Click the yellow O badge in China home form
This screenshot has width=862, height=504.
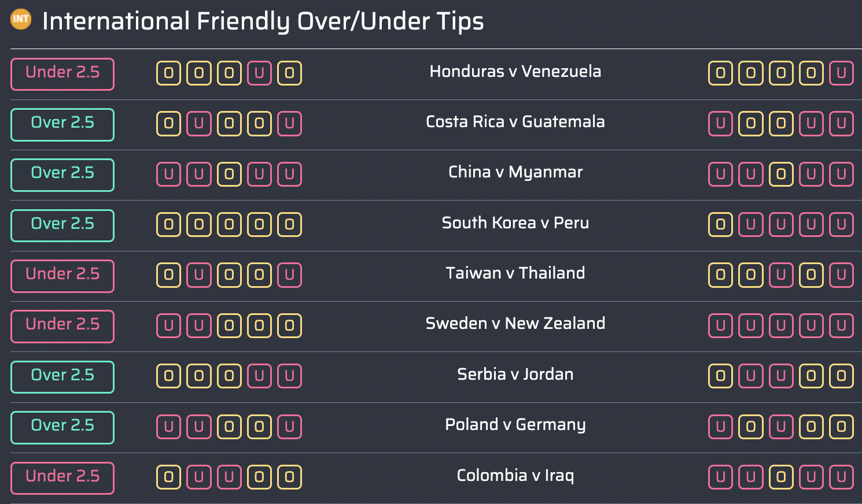click(x=229, y=175)
